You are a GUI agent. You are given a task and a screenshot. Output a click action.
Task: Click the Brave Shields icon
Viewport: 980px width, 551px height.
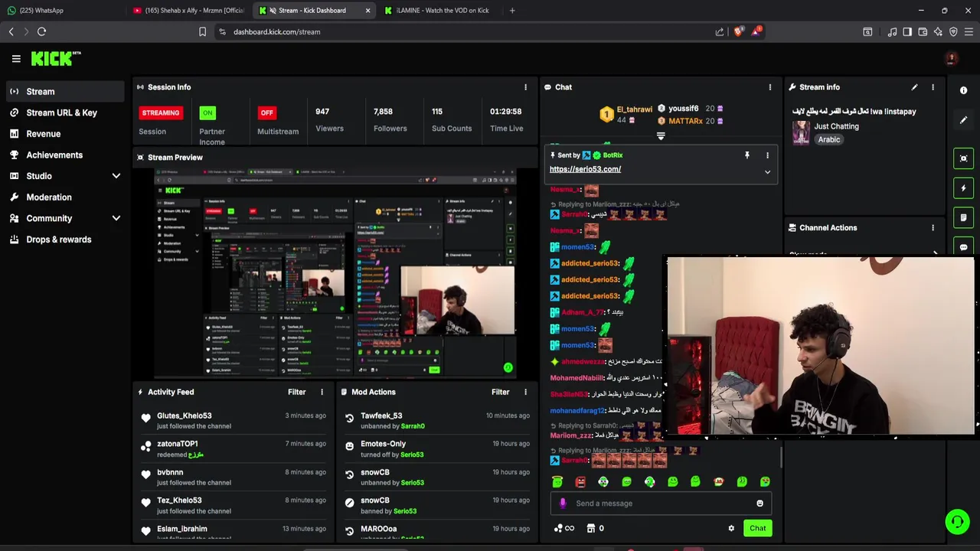pyautogui.click(x=737, y=31)
